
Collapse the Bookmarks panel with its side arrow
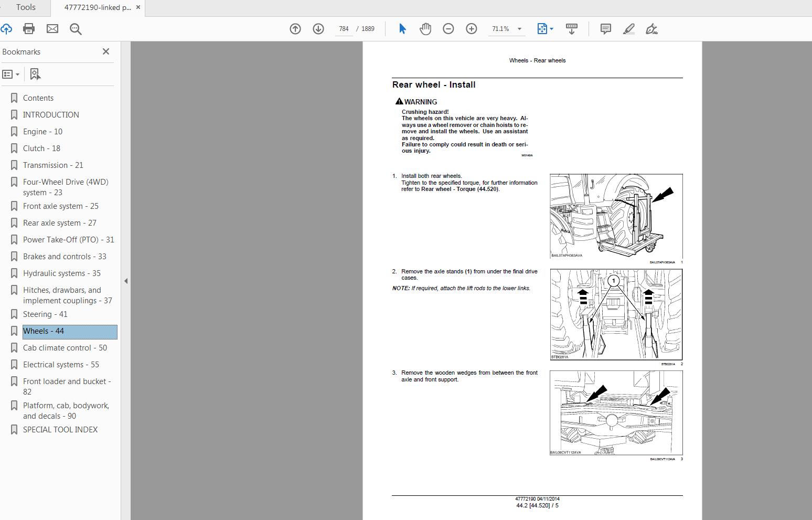[126, 281]
